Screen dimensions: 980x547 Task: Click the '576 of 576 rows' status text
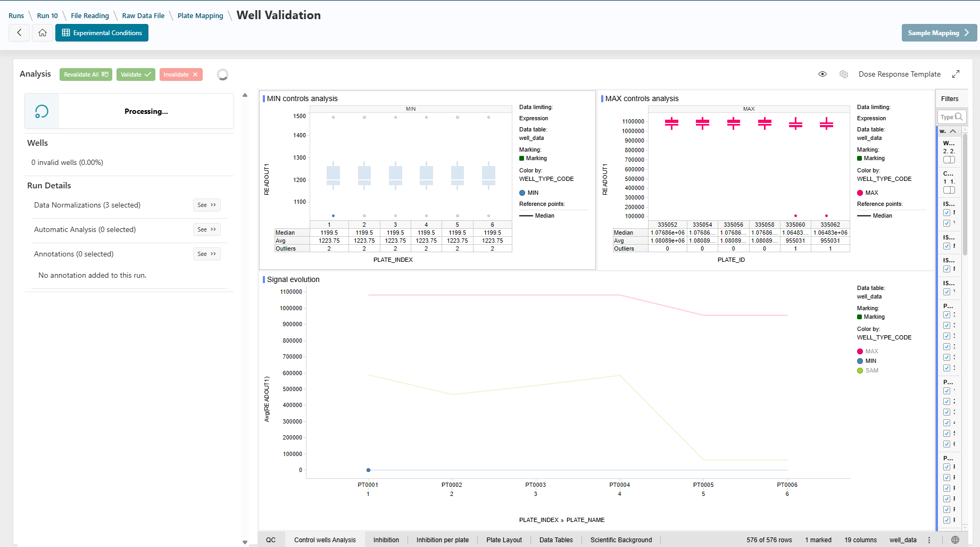(769, 540)
